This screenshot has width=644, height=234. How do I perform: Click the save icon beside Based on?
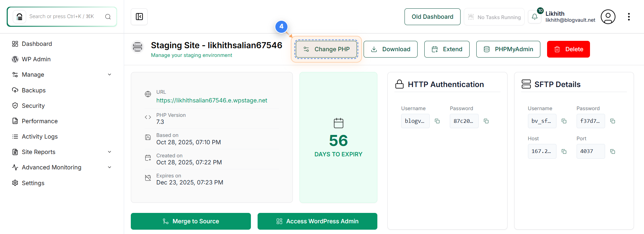pos(148,137)
